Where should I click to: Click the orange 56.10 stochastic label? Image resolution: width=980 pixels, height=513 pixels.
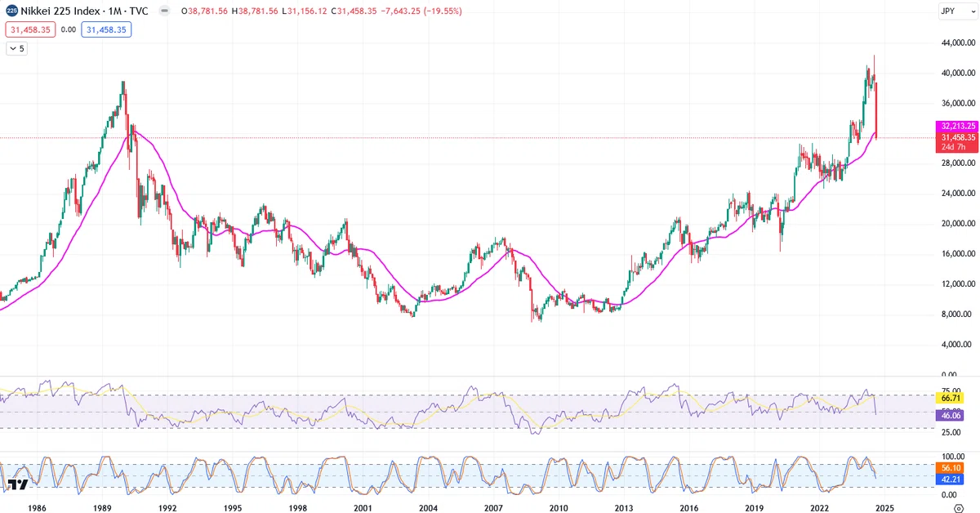949,469
